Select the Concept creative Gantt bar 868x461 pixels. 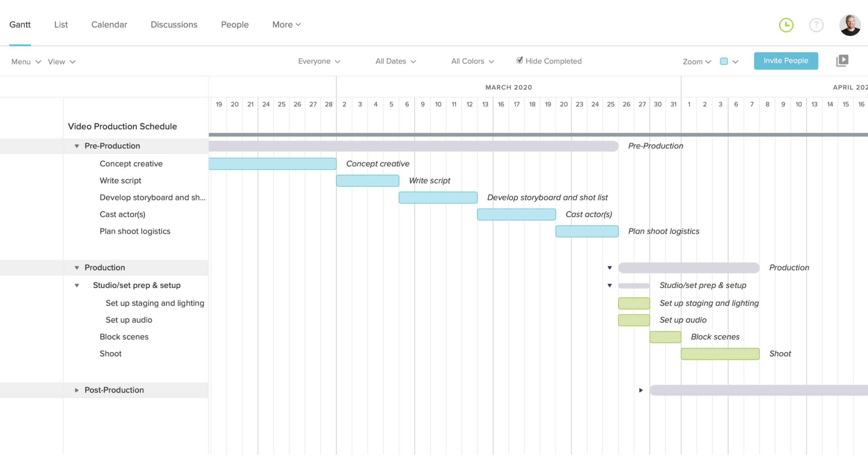(272, 164)
